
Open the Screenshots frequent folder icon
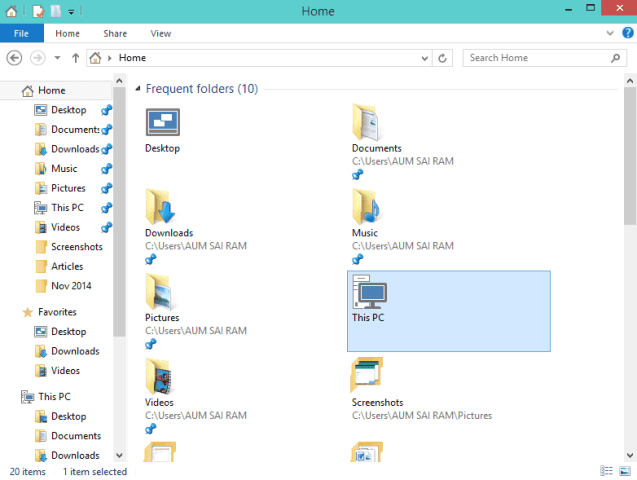pos(366,375)
